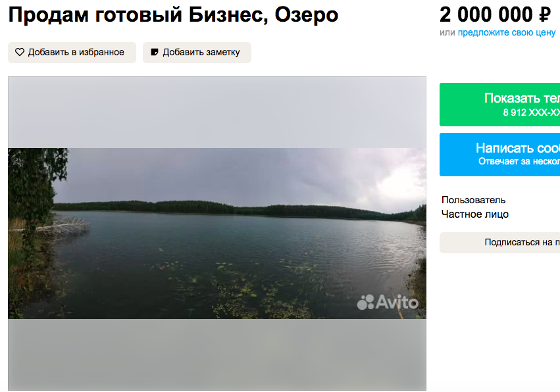Subscribe to the seller via Подписаться
This screenshot has width=560, height=392.
pyautogui.click(x=499, y=243)
